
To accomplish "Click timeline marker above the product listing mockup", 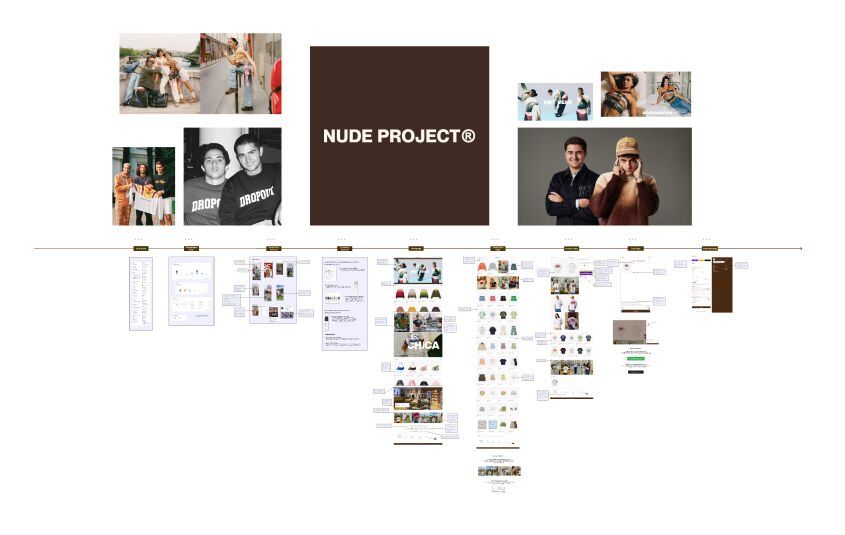I will pyautogui.click(x=498, y=248).
